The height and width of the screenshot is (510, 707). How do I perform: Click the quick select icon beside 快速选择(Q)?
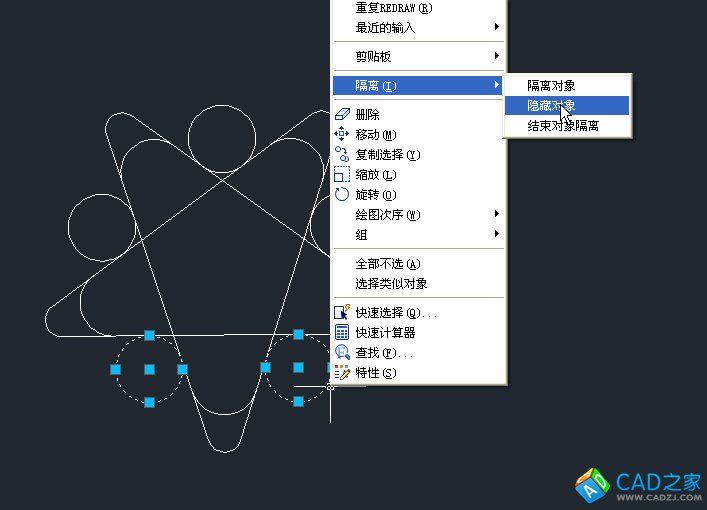click(x=342, y=313)
